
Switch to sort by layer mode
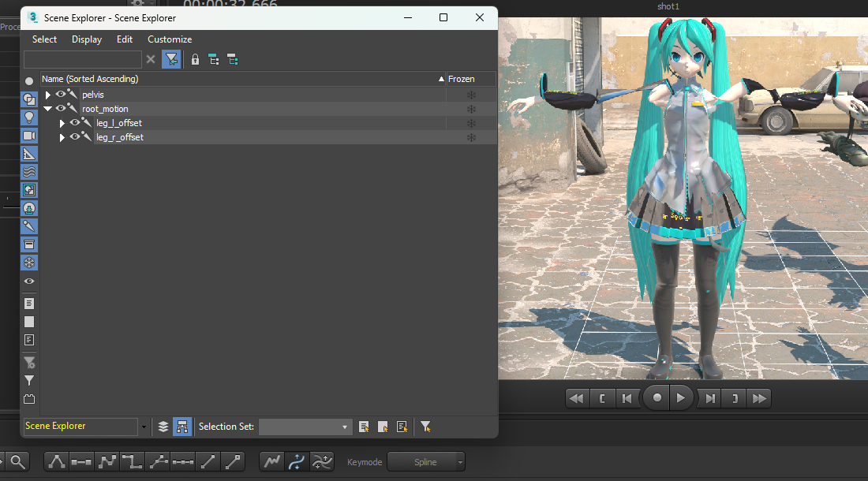pyautogui.click(x=163, y=427)
